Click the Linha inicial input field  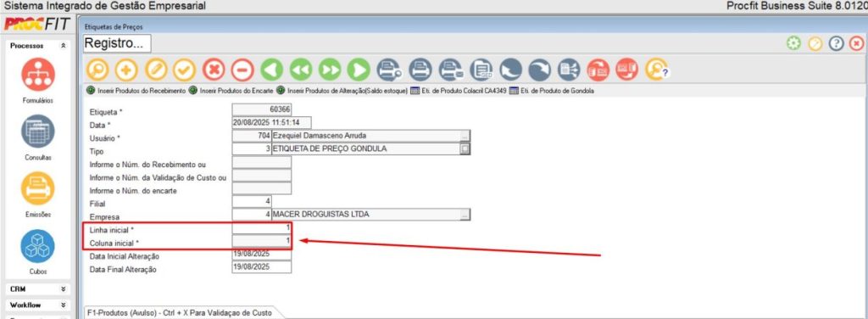pyautogui.click(x=261, y=228)
